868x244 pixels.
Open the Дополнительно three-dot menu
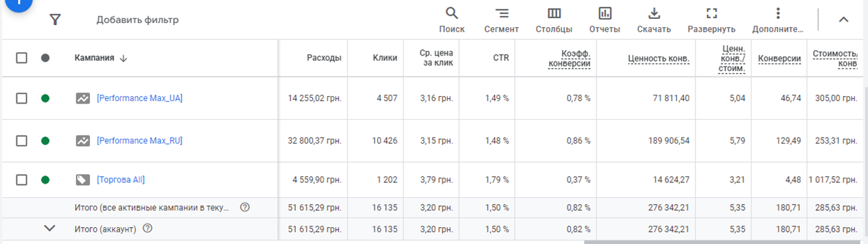coord(778,20)
